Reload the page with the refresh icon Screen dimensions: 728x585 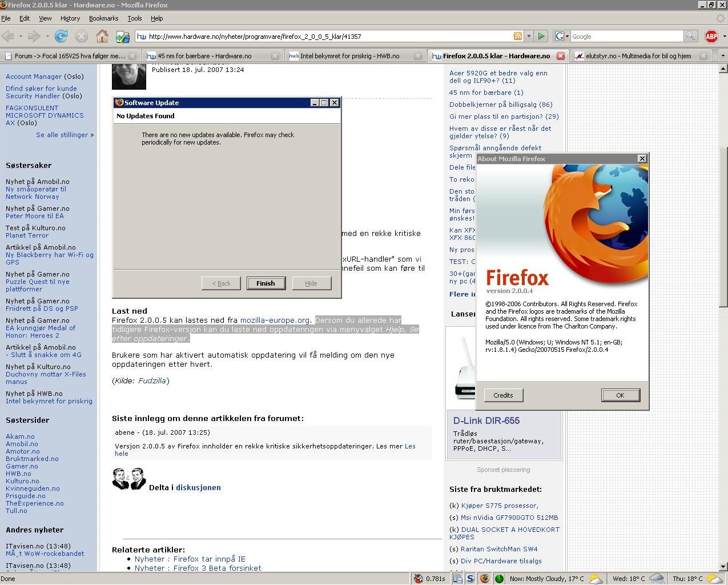tap(61, 37)
